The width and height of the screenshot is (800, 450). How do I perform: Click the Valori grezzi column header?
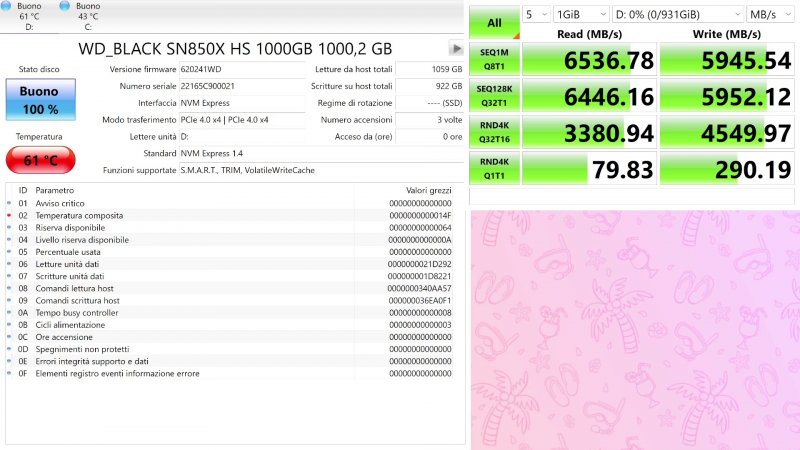point(429,190)
